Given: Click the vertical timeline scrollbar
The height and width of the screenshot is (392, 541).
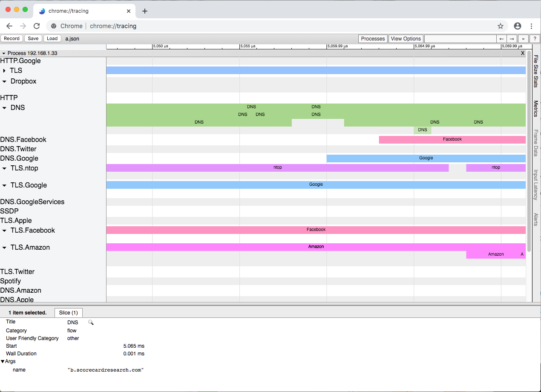Looking at the screenshot, I should 529,151.
